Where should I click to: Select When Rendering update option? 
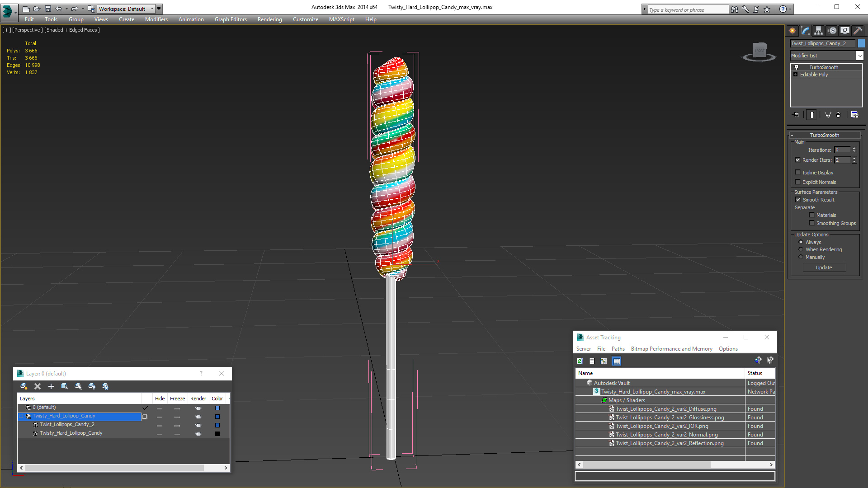(801, 249)
